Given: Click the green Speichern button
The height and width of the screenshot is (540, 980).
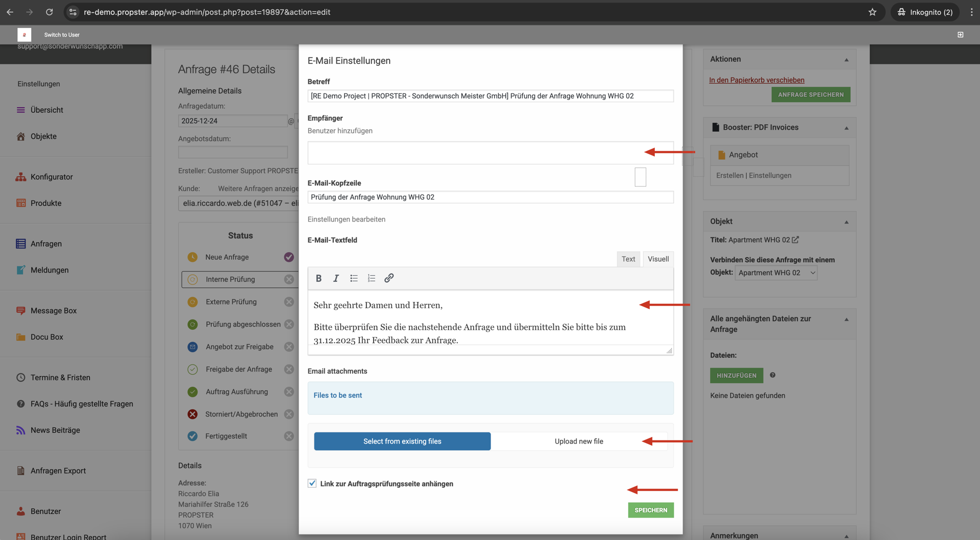Looking at the screenshot, I should [x=651, y=510].
